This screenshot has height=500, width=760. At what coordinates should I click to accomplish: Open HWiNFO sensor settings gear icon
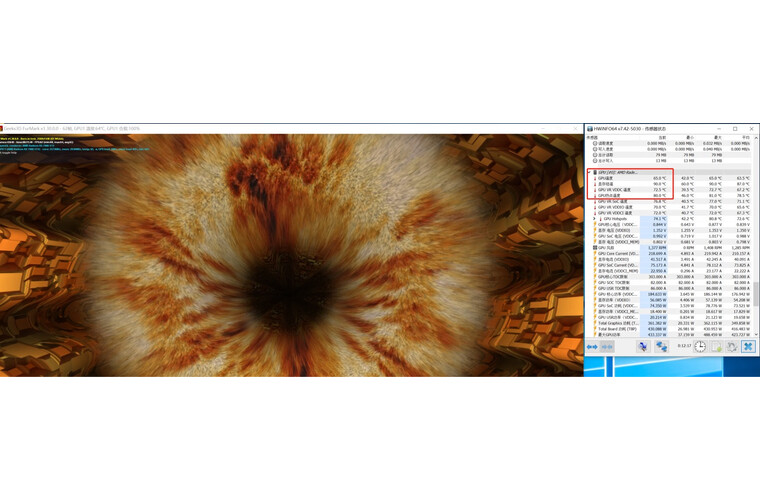click(x=732, y=347)
